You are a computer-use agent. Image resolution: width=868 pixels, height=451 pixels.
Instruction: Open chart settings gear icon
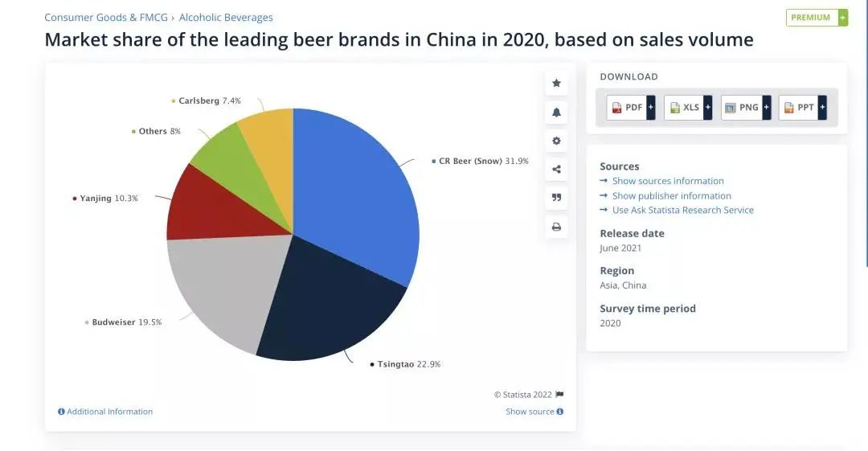[556, 141]
